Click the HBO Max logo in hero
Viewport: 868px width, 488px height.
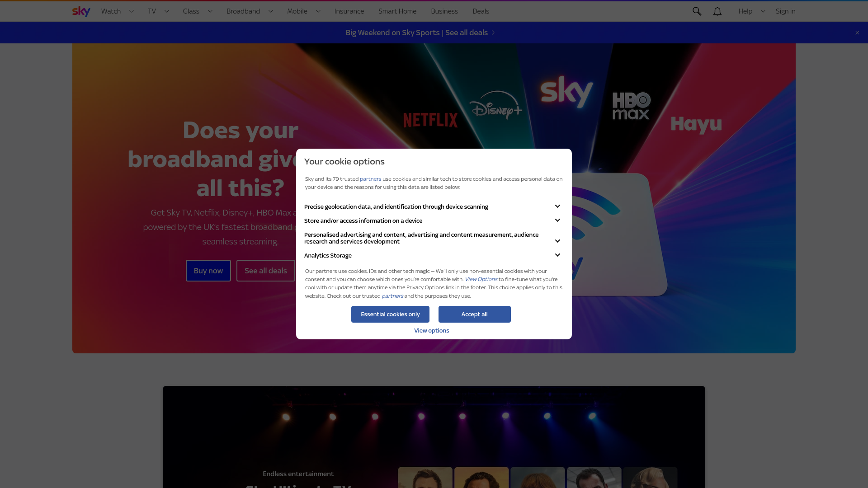pos(631,106)
